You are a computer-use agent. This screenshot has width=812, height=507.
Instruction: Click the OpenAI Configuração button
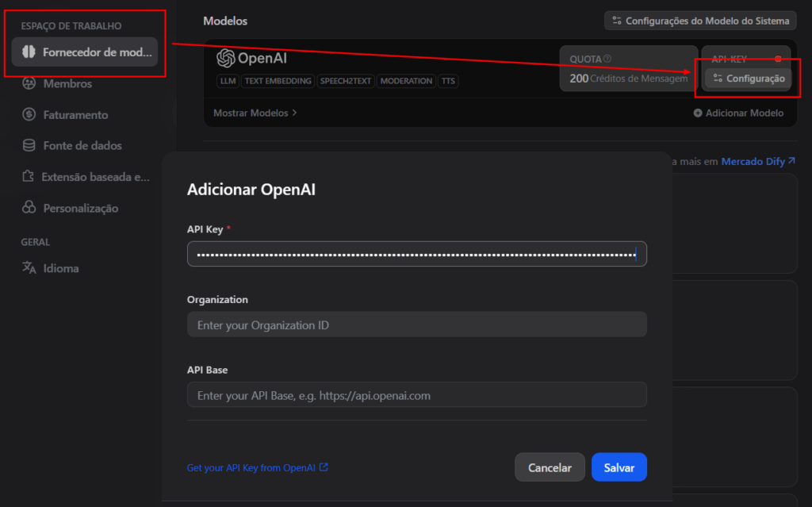tap(749, 79)
